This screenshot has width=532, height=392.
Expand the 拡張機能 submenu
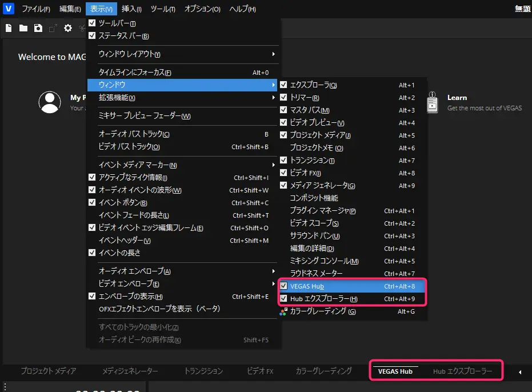[274, 97]
